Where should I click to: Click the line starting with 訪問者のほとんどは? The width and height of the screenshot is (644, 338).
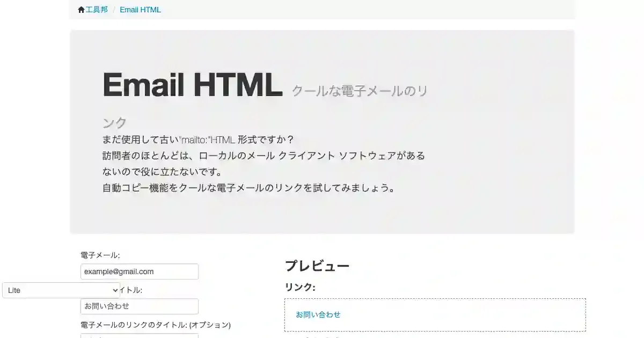(264, 156)
